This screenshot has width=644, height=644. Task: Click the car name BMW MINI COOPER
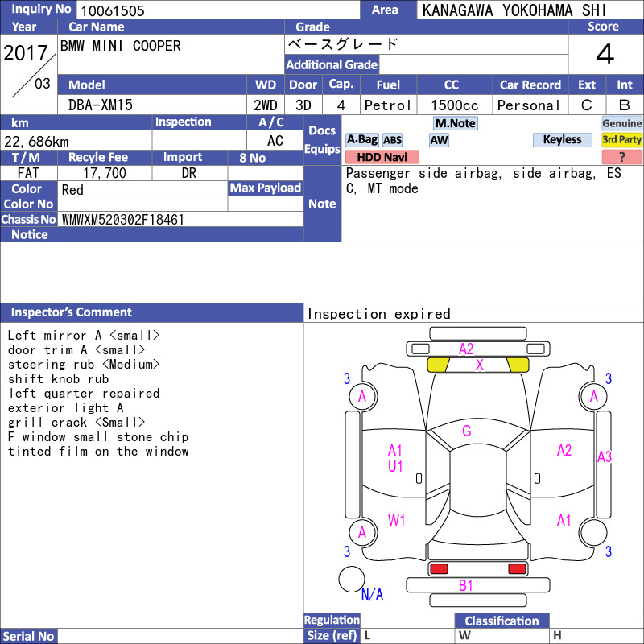120,46
